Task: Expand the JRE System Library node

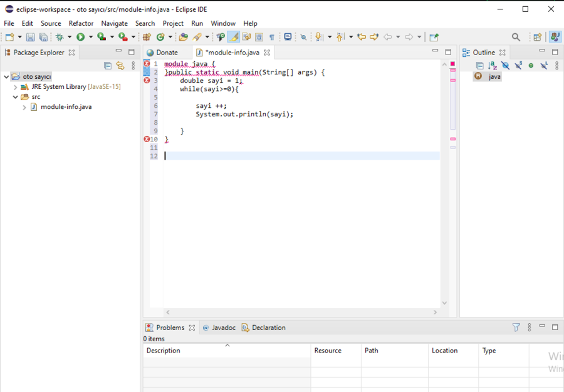Action: click(15, 87)
